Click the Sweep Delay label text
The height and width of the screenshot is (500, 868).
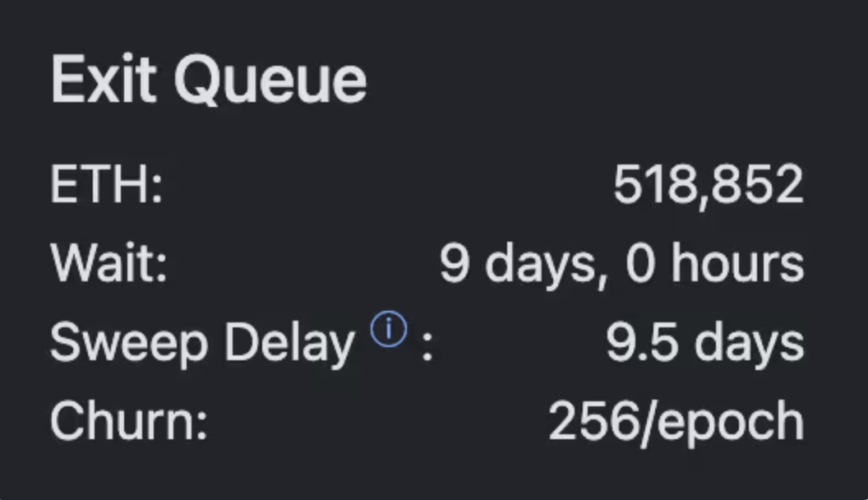pos(202,344)
